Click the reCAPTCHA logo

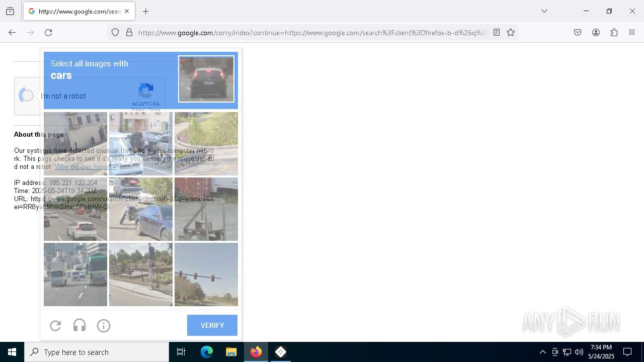point(145,92)
